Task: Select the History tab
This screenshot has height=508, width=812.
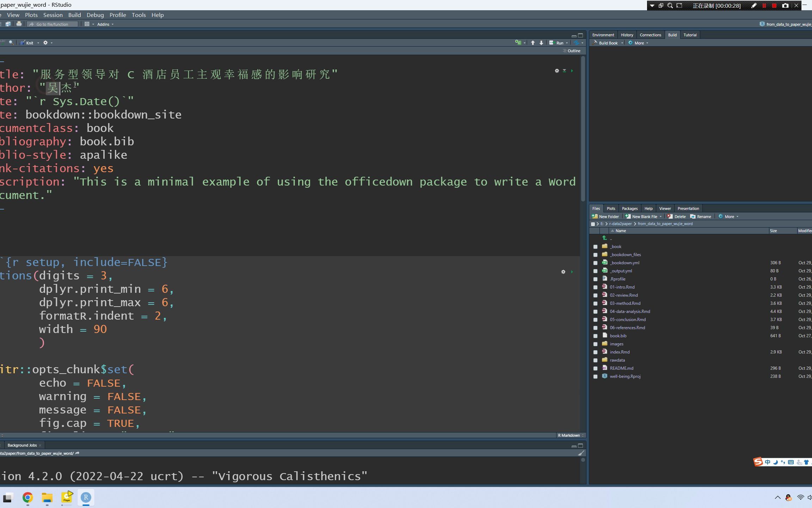Action: tap(627, 35)
